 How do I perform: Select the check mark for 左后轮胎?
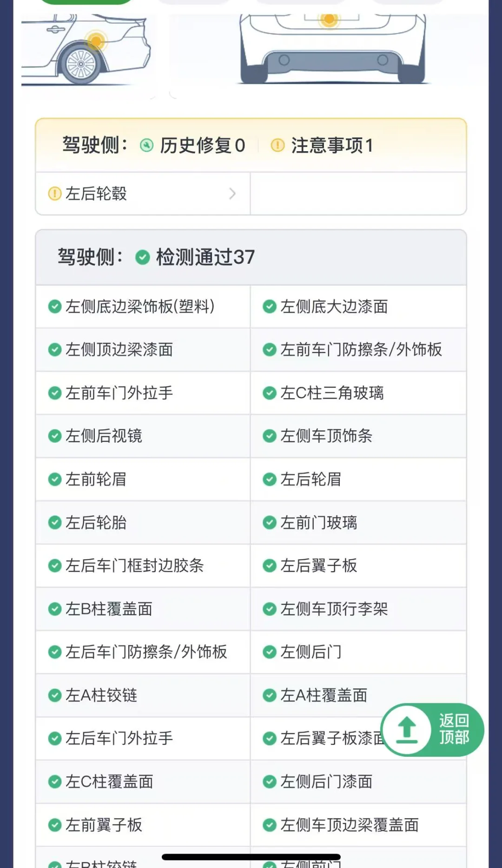click(x=55, y=522)
